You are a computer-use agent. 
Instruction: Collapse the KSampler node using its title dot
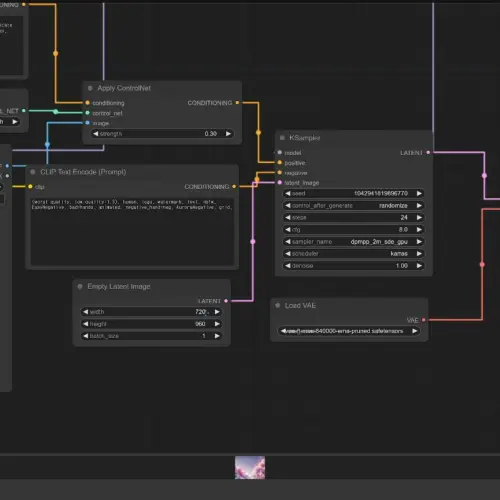(x=282, y=138)
